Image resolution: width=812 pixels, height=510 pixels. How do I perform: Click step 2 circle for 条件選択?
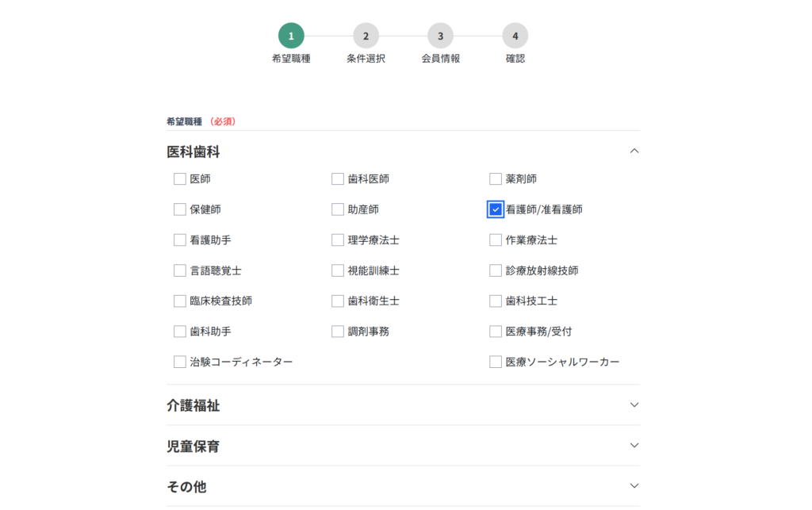[x=366, y=36]
